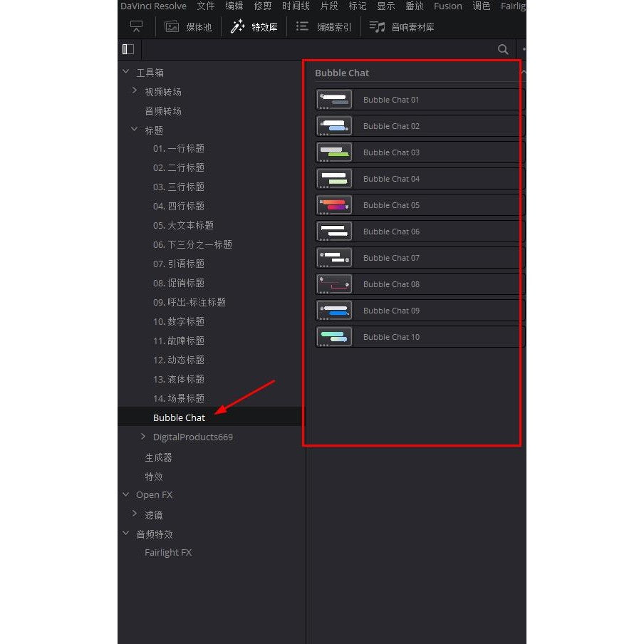Click the search magnifier icon

(503, 49)
